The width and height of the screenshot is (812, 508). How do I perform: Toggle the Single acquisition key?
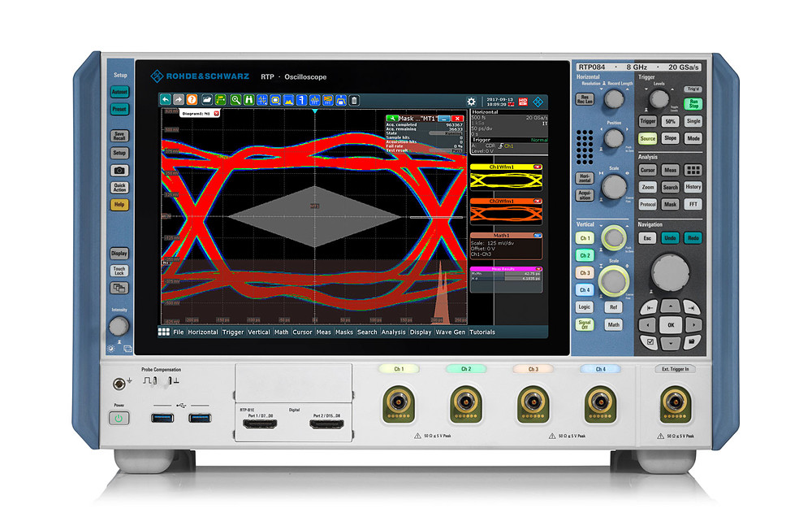pyautogui.click(x=693, y=121)
